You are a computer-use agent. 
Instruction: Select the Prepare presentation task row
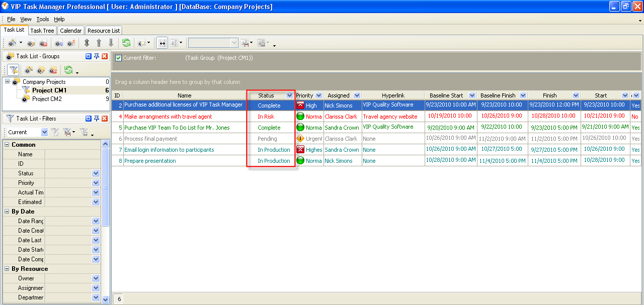pyautogui.click(x=150, y=161)
